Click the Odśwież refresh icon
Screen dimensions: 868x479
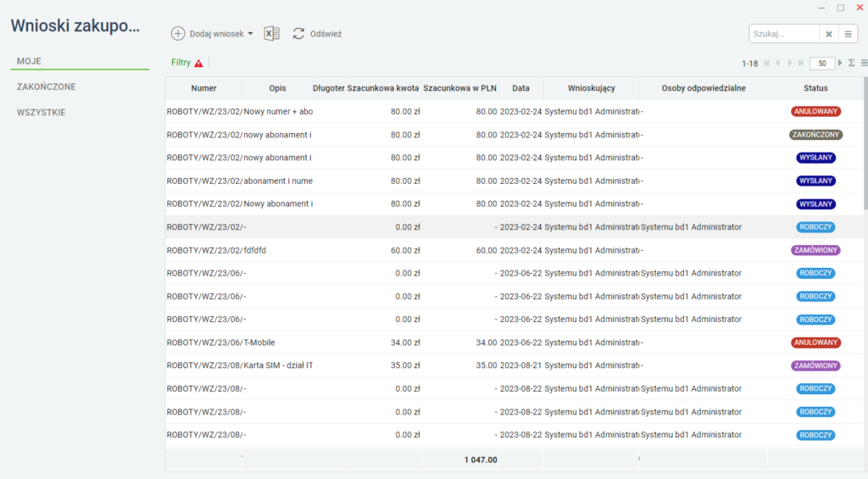pos(299,34)
